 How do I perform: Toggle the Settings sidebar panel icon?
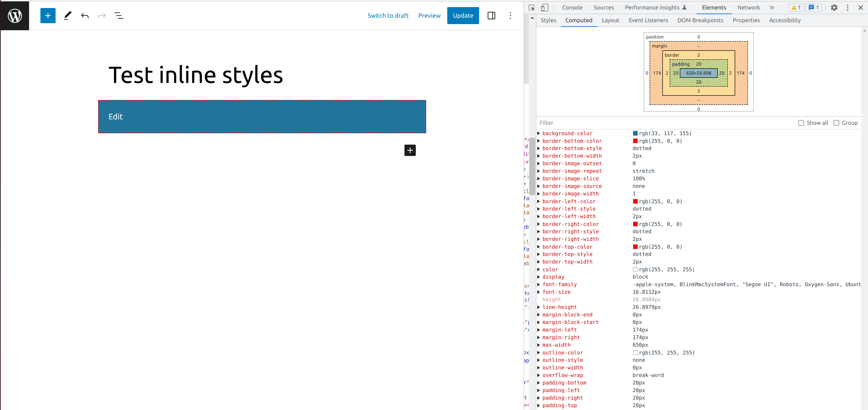coord(491,16)
